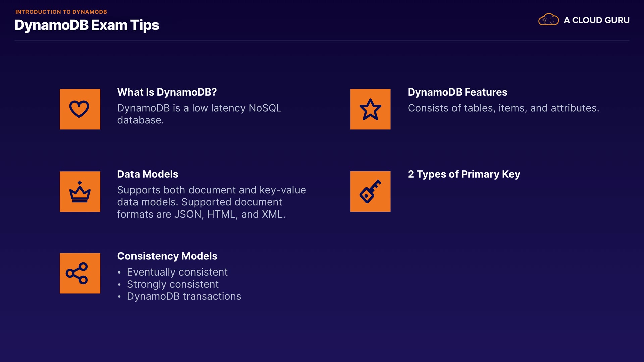Click the key icon tile

point(370,191)
